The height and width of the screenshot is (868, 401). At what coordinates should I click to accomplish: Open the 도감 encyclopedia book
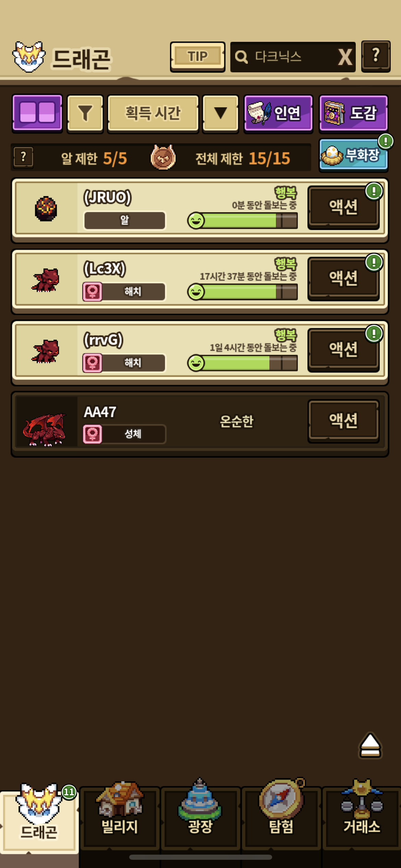pos(353,113)
